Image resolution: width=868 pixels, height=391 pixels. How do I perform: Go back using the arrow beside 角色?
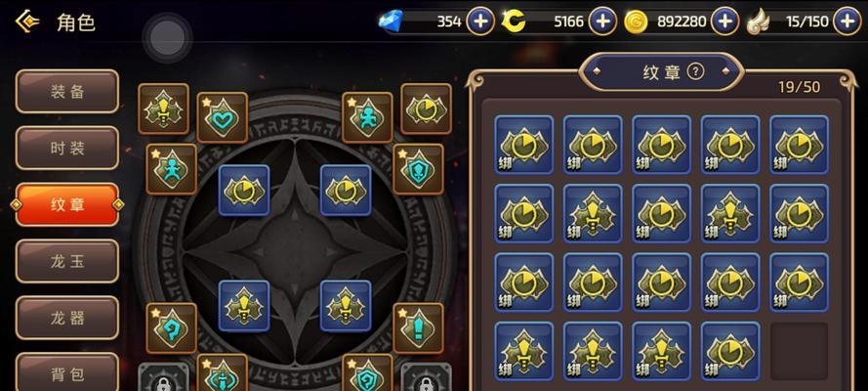tap(26, 22)
